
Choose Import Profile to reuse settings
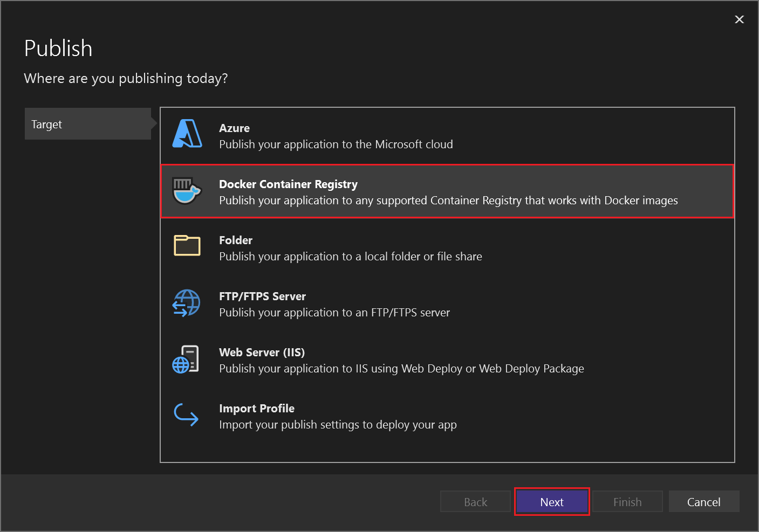tap(378, 416)
